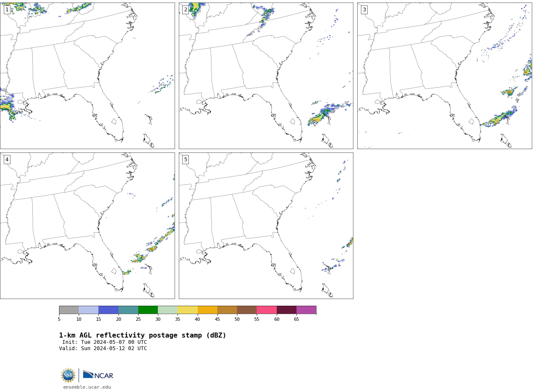
Task: Click the purple 65+ dBZ swatch
Action: click(x=306, y=310)
